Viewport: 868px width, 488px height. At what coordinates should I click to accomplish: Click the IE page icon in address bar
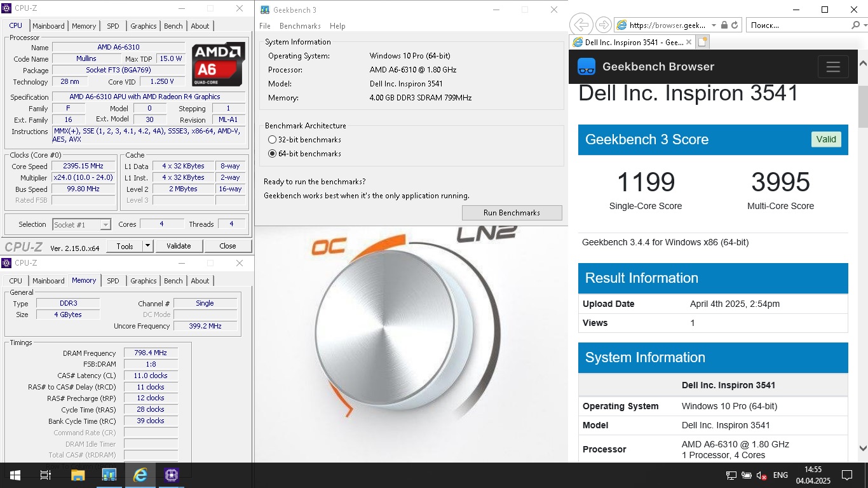tap(621, 25)
